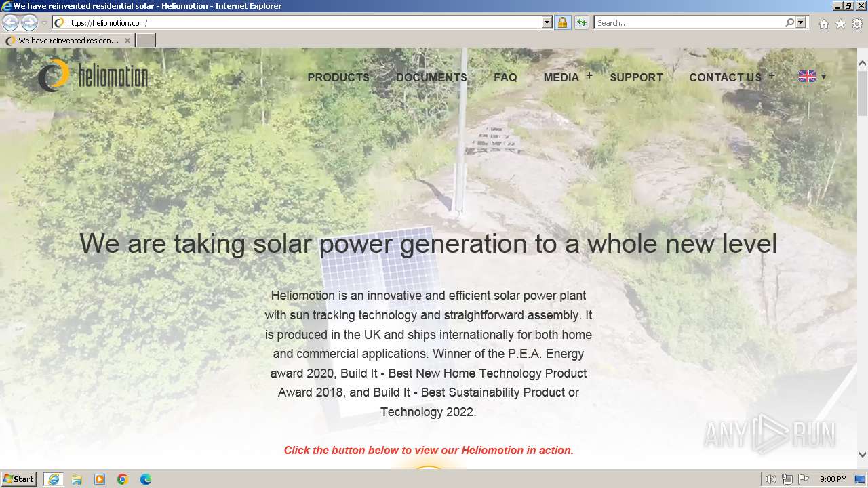Image resolution: width=868 pixels, height=488 pixels.
Task: Click Internet Explorer taskbar icon
Action: point(54,479)
